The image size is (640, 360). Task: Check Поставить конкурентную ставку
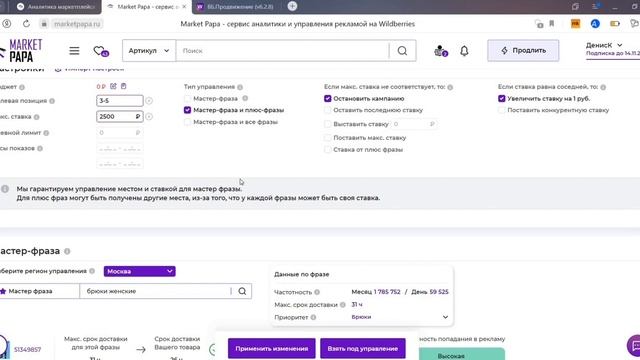coord(502,110)
